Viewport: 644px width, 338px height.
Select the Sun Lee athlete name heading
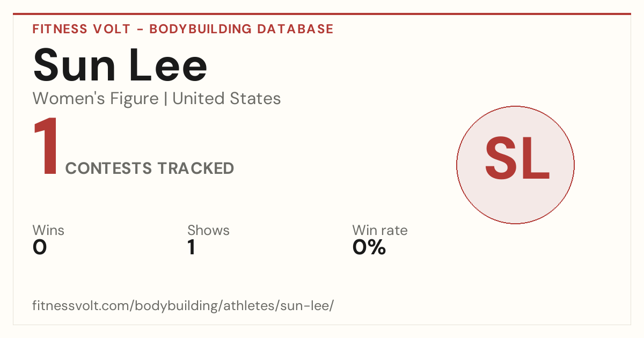(x=120, y=65)
